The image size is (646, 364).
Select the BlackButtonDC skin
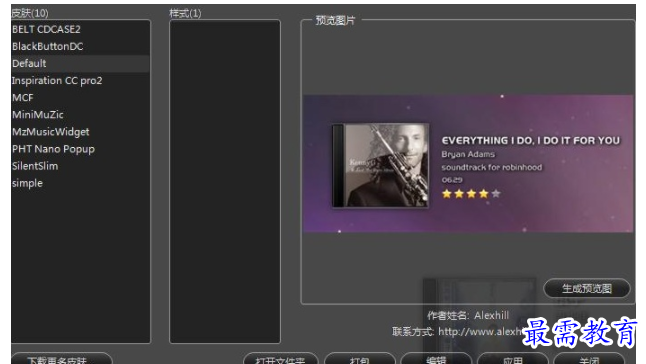tap(80, 47)
